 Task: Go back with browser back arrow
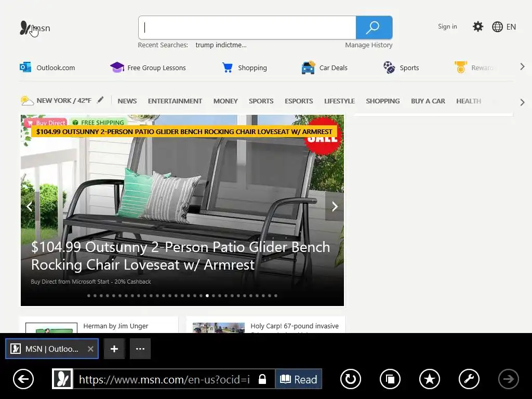pyautogui.click(x=23, y=379)
